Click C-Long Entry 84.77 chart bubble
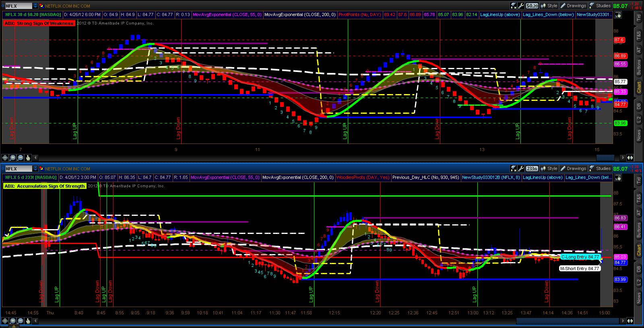The image size is (644, 328). (x=580, y=257)
